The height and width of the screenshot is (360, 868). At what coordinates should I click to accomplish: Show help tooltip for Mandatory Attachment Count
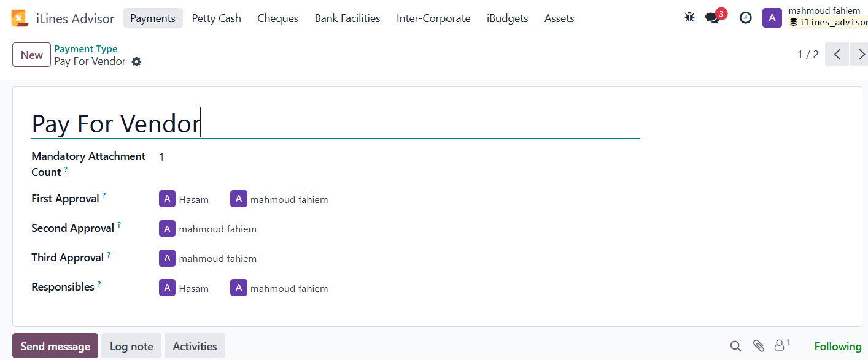66,169
